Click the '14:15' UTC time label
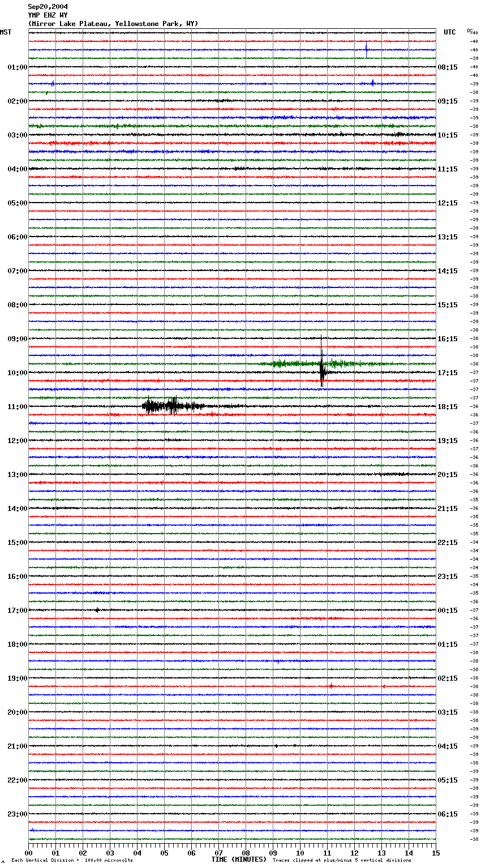Viewport: 481px width, 868px height. click(x=448, y=271)
